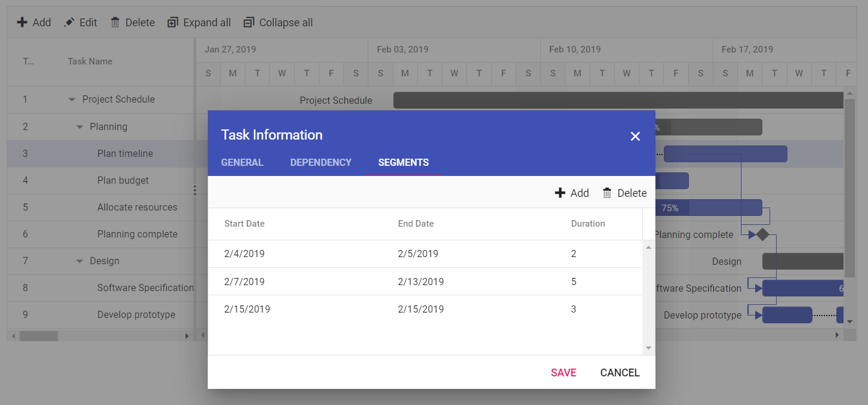Screen dimensions: 868x405
Task: Select the Develop prototype task row
Action: [x=101, y=314]
